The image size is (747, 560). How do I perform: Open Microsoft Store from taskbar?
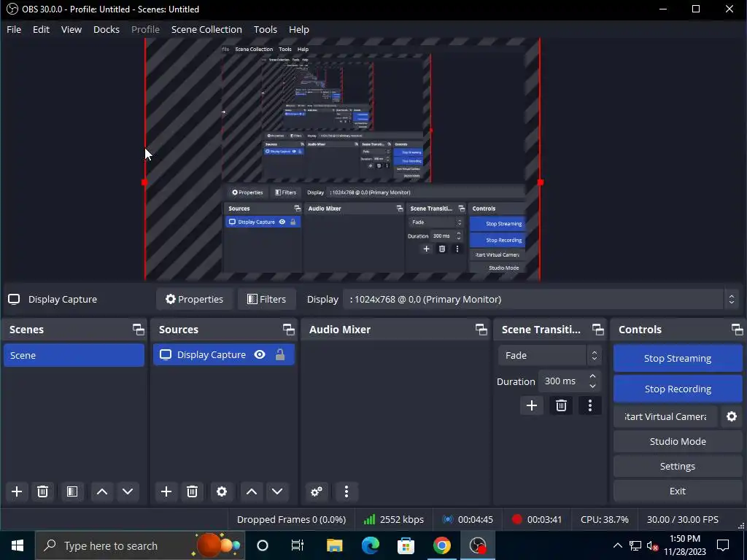[x=406, y=545]
